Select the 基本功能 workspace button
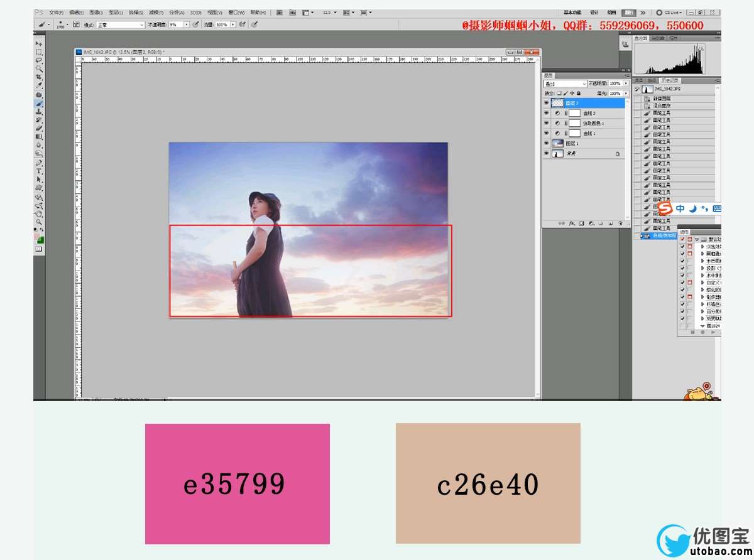The image size is (754, 560). (572, 12)
